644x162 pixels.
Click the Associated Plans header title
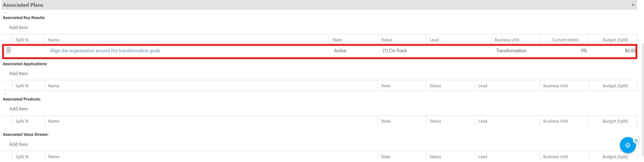[x=23, y=5]
